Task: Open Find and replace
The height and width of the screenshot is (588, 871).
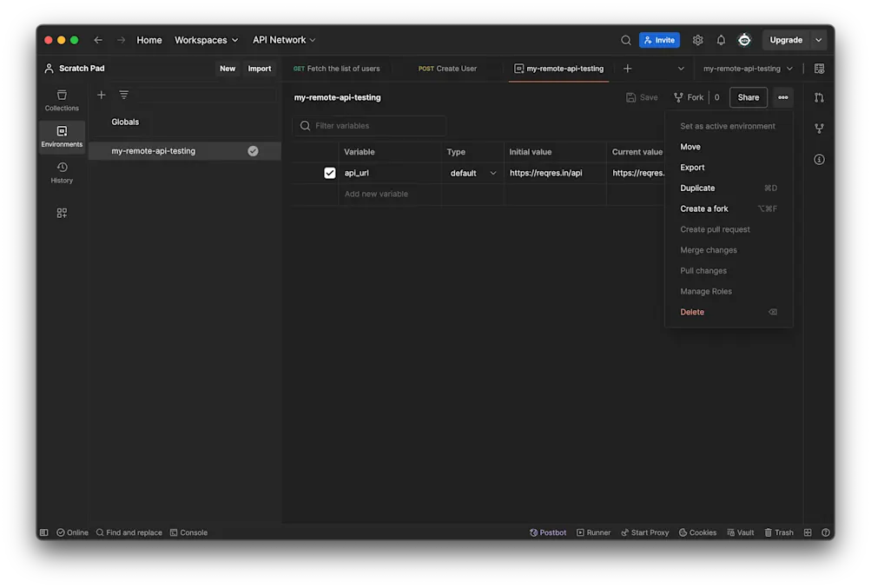Action: (x=129, y=532)
